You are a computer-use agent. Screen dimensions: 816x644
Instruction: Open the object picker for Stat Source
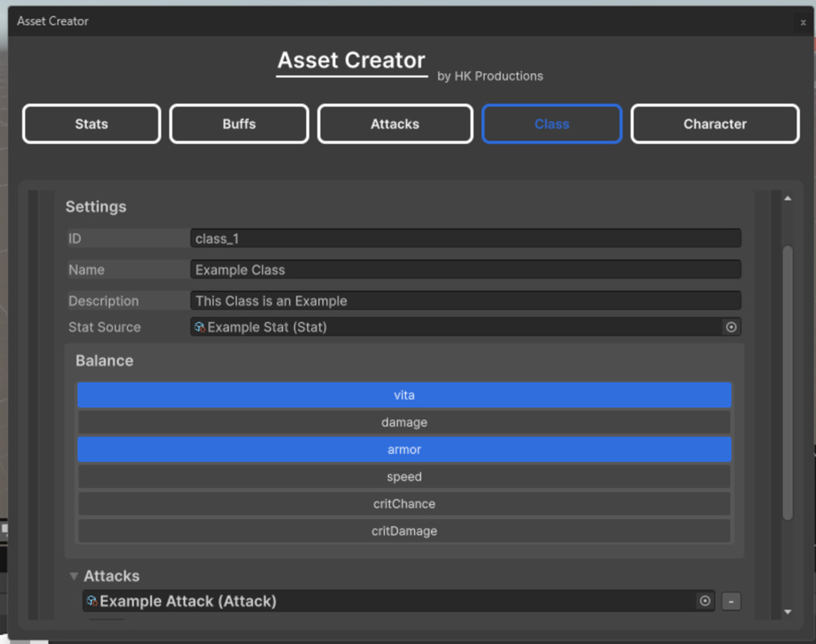[731, 327]
